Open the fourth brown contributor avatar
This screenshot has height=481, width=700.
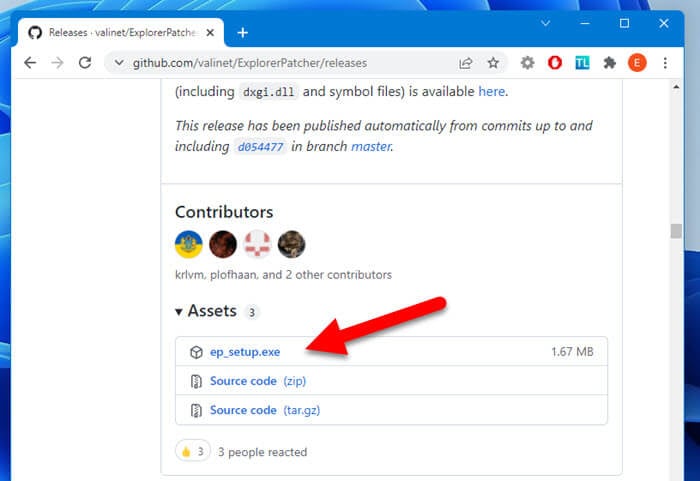click(292, 244)
